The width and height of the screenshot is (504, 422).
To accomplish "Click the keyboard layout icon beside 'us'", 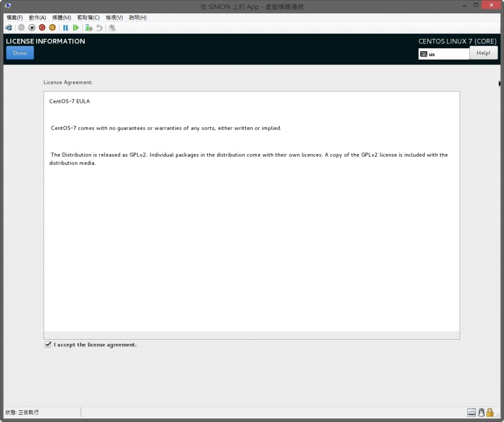I will 424,54.
